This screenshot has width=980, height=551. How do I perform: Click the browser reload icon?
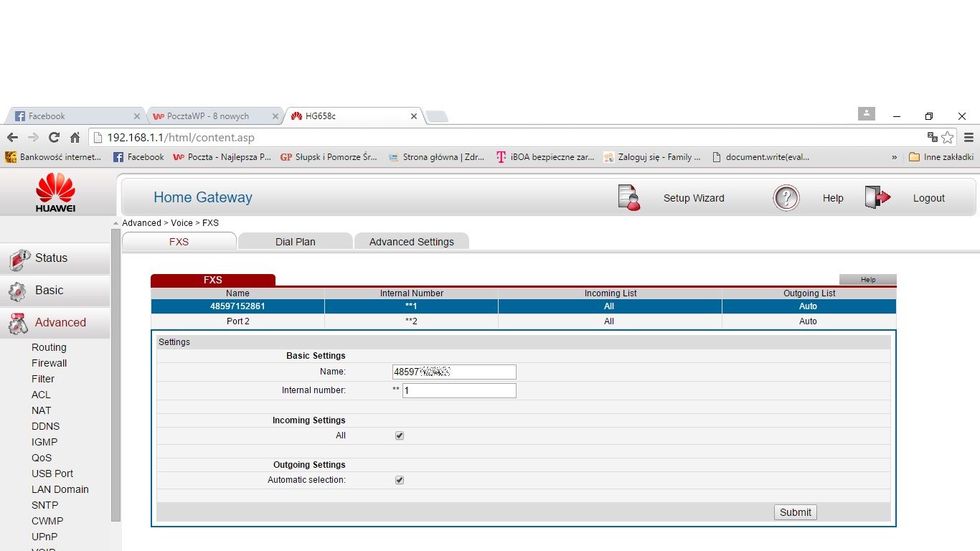(54, 138)
